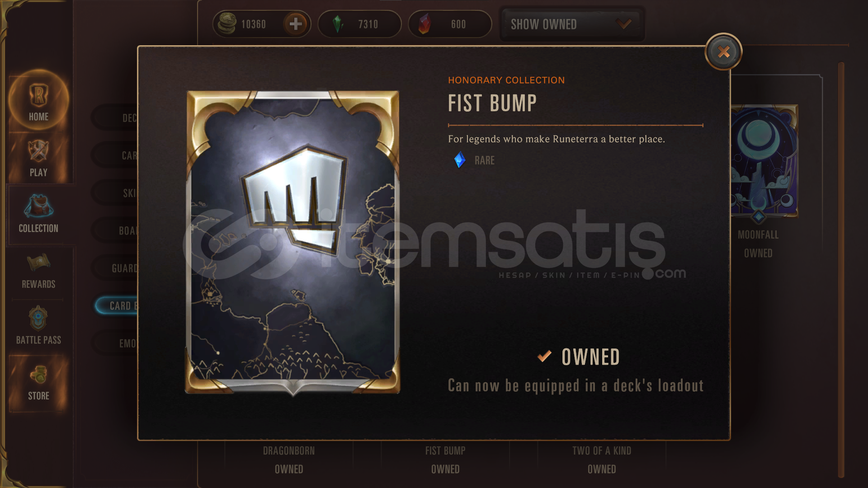868x488 pixels.
Task: Close the Fist Bump card back dialog
Action: [x=723, y=52]
